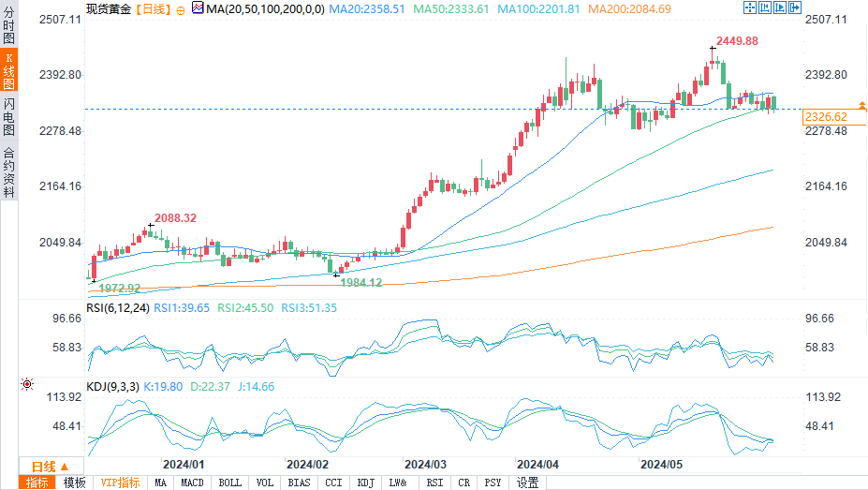This screenshot has width=868, height=490.
Task: Click the 设置 button
Action: pyautogui.click(x=527, y=483)
